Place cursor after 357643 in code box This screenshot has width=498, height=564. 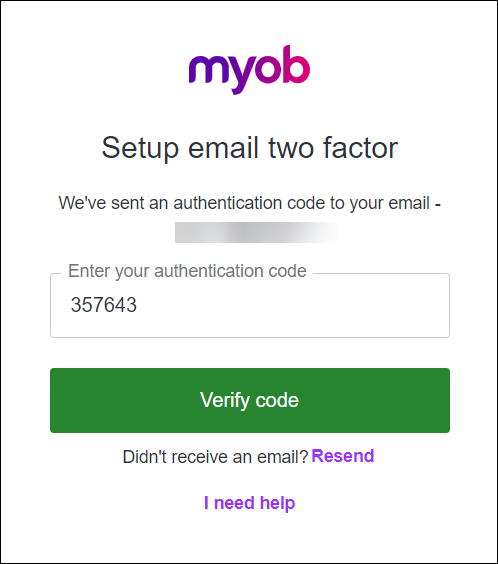[139, 305]
